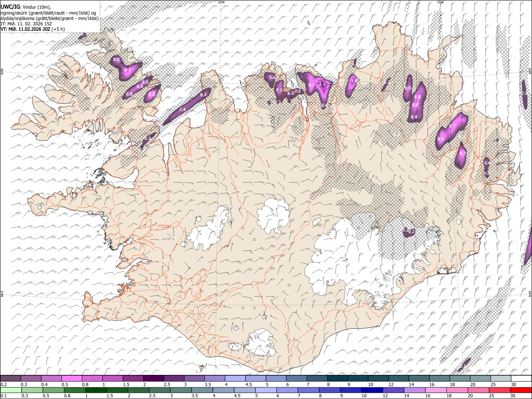Viewport: 532px width, 399px height.
Task: Click the large white Vatnajökull glacier area
Action: (353, 258)
